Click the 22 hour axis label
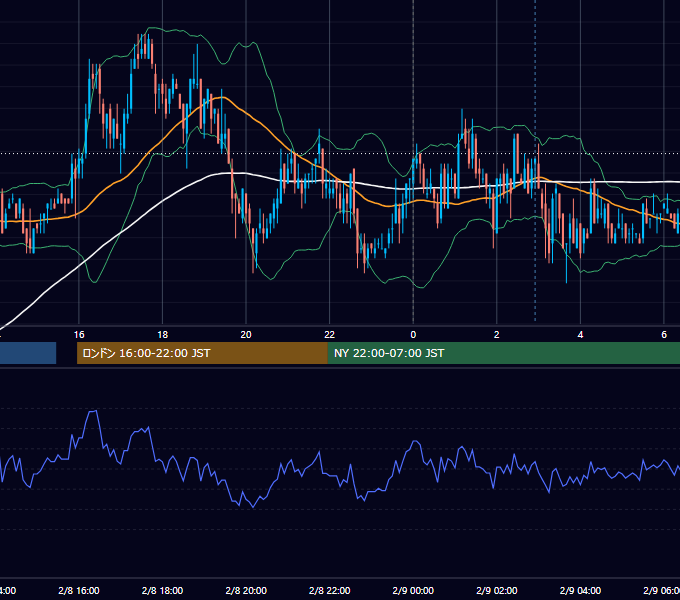Image resolution: width=680 pixels, height=600 pixels. [x=330, y=335]
